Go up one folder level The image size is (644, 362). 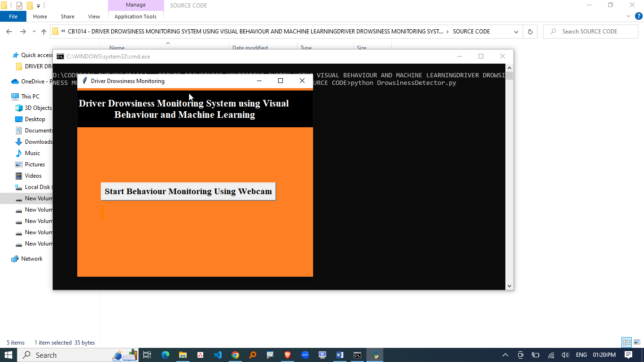click(44, 32)
